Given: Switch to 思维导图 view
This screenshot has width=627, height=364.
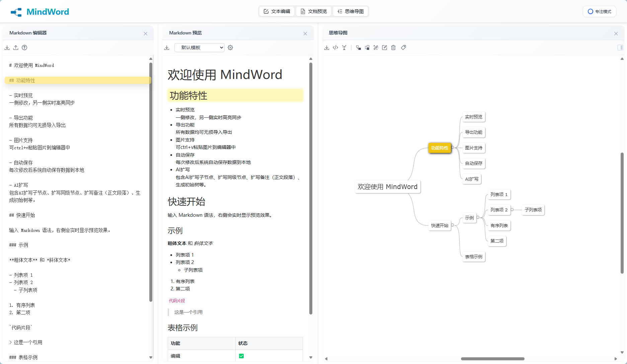Looking at the screenshot, I should click(350, 11).
